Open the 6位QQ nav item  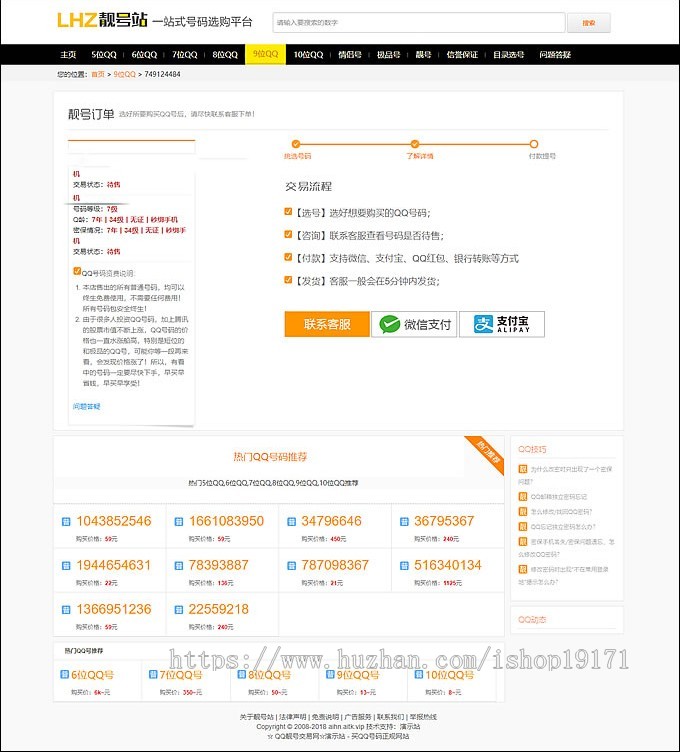point(144,55)
